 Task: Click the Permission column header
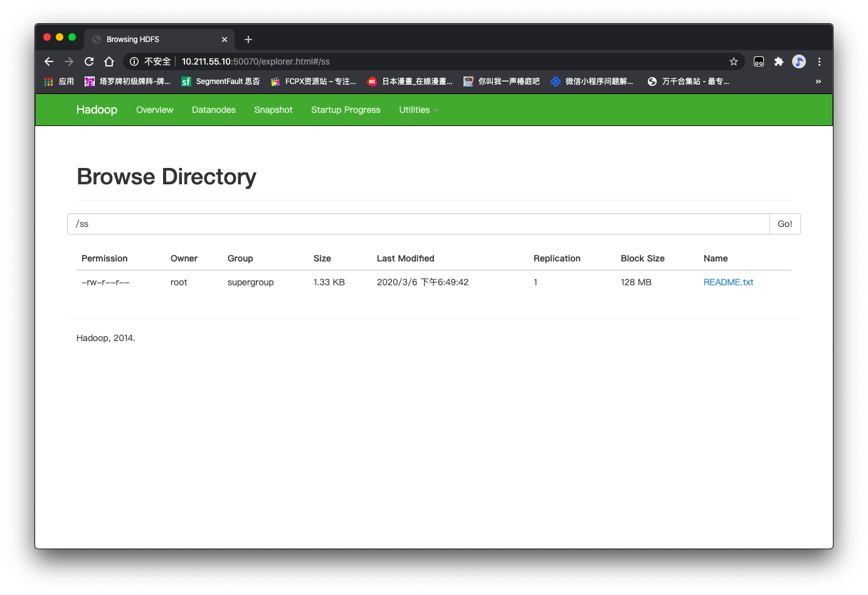tap(105, 258)
